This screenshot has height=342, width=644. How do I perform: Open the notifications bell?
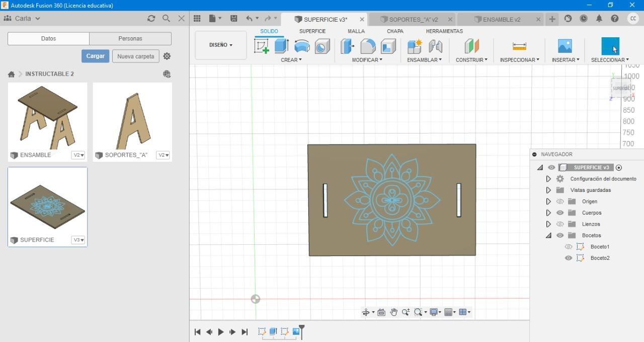click(x=599, y=18)
